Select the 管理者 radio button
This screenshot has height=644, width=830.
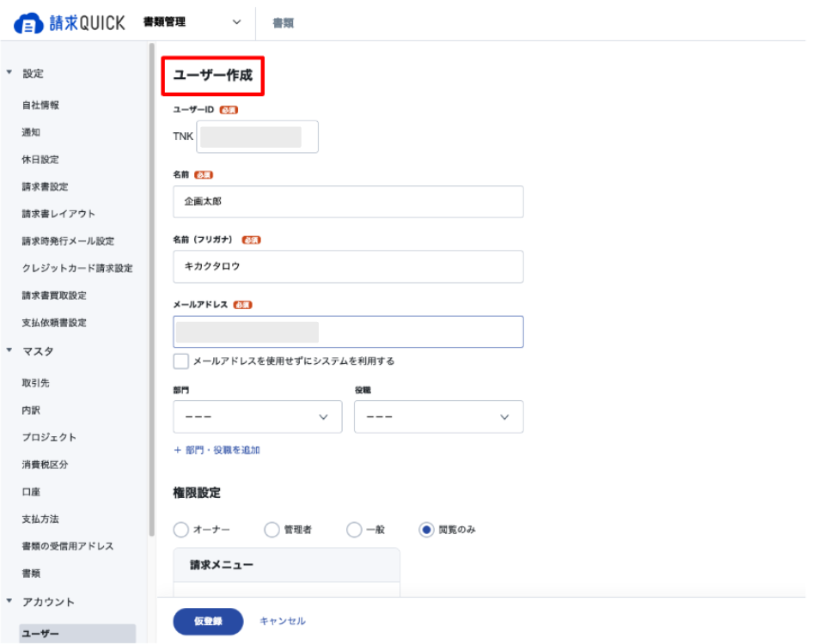pos(272,529)
